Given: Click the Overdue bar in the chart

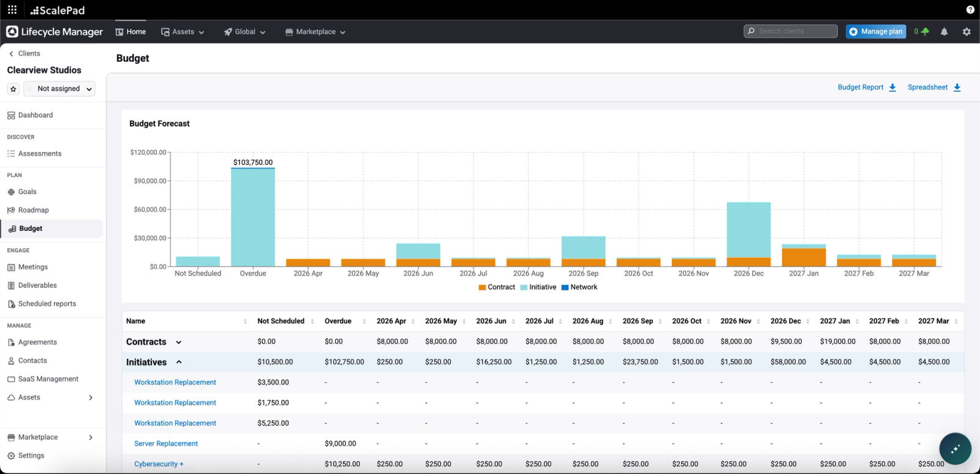Looking at the screenshot, I should click(x=253, y=217).
